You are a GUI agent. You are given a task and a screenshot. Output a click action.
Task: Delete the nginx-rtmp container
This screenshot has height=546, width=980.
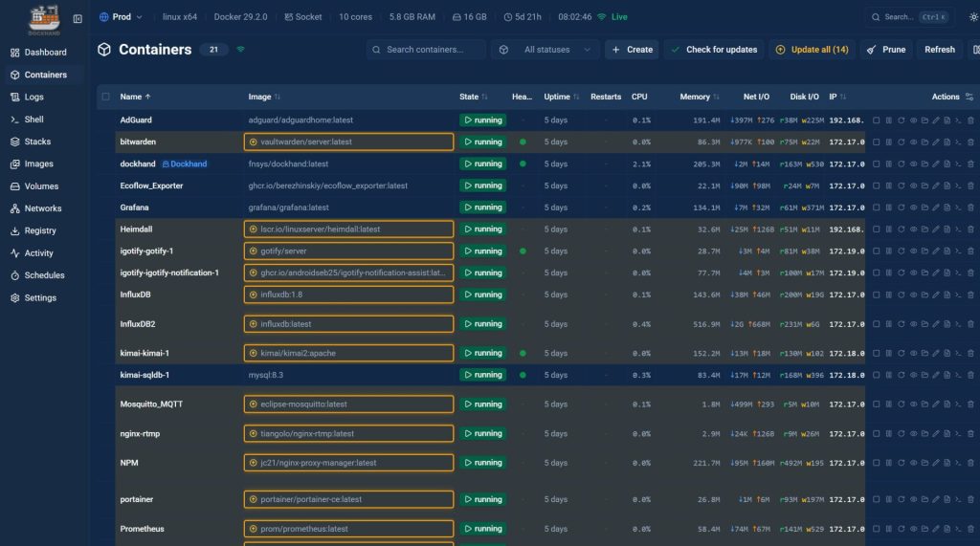click(970, 433)
